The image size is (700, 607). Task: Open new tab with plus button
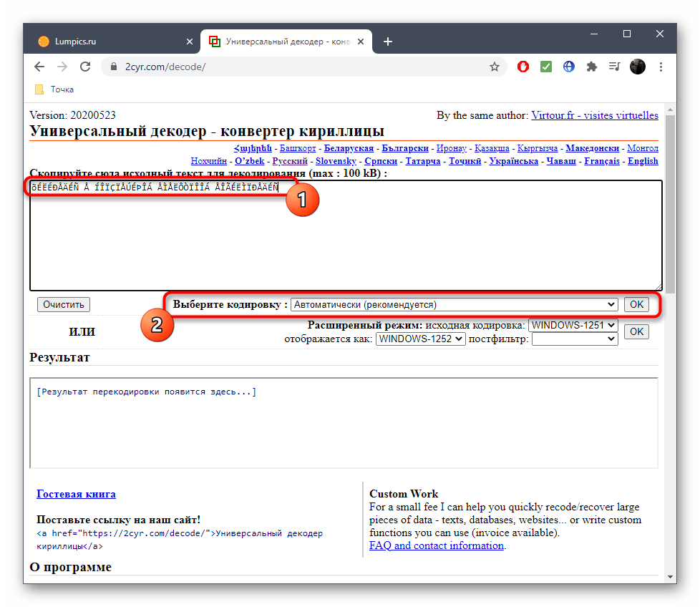tap(388, 42)
